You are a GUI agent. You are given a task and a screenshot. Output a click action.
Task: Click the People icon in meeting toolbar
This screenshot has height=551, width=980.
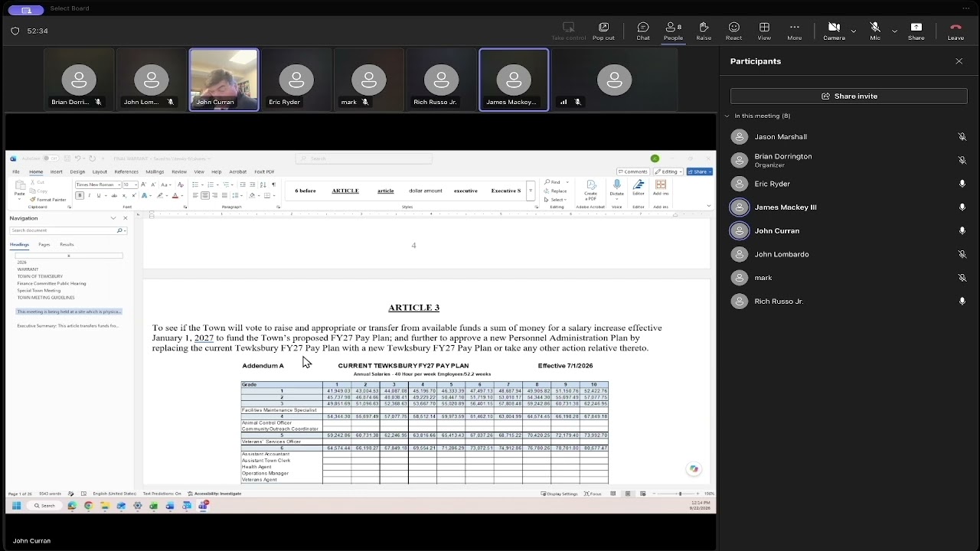pos(674,31)
